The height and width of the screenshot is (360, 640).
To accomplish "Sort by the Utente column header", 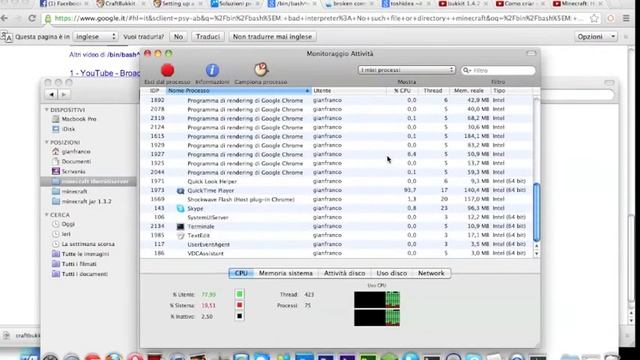I will coord(348,91).
